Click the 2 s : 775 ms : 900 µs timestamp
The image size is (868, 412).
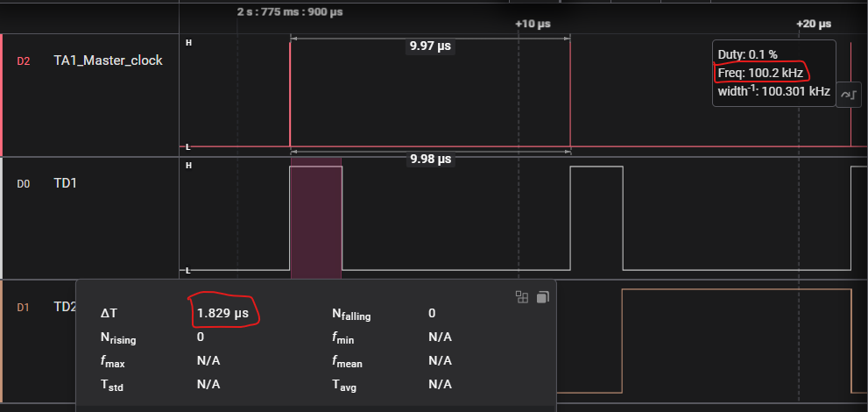(x=290, y=11)
